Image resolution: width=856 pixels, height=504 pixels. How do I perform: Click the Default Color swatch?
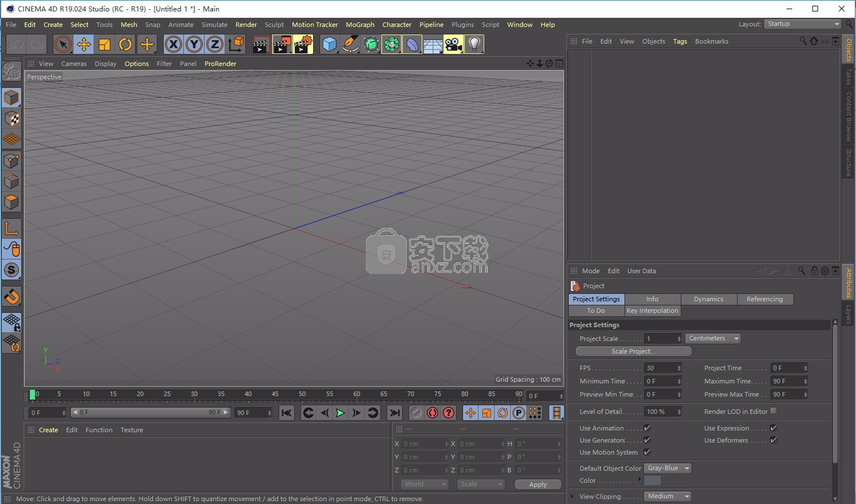[x=653, y=480]
